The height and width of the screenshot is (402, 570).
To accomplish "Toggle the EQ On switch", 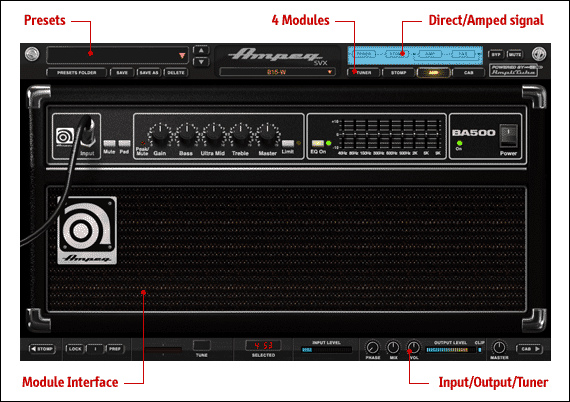I will (317, 143).
